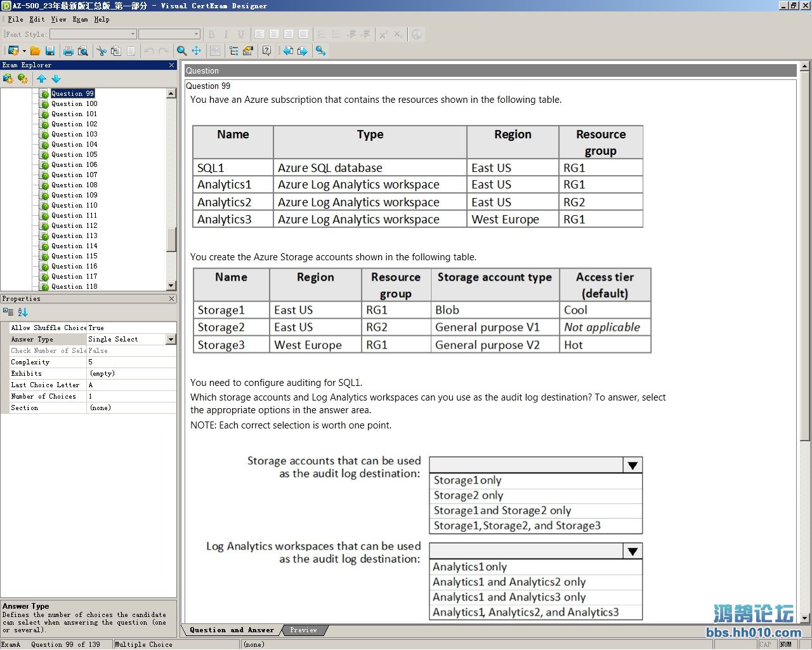
Task: Click the Properties window toolbar icon
Action: (248, 51)
